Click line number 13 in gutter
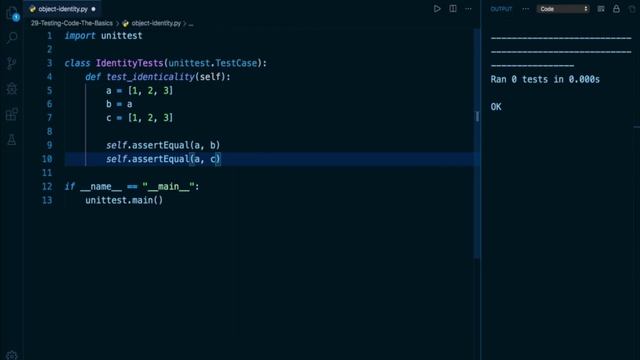 pos(47,200)
